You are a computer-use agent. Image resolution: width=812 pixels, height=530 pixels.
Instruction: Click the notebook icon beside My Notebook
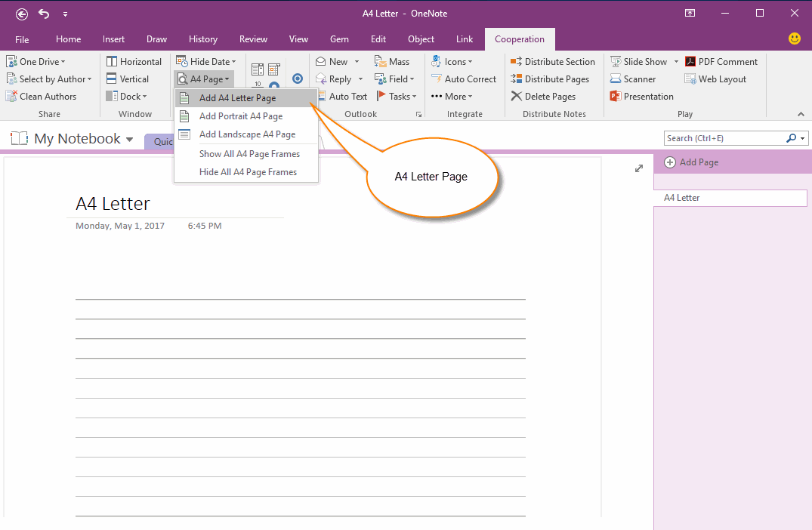click(19, 138)
